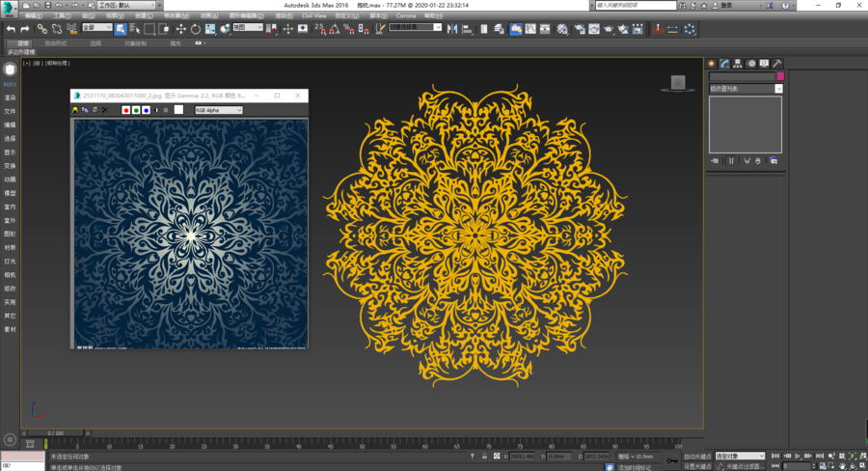Click the Auto Key button
This screenshot has height=471, width=868.
pyautogui.click(x=697, y=456)
